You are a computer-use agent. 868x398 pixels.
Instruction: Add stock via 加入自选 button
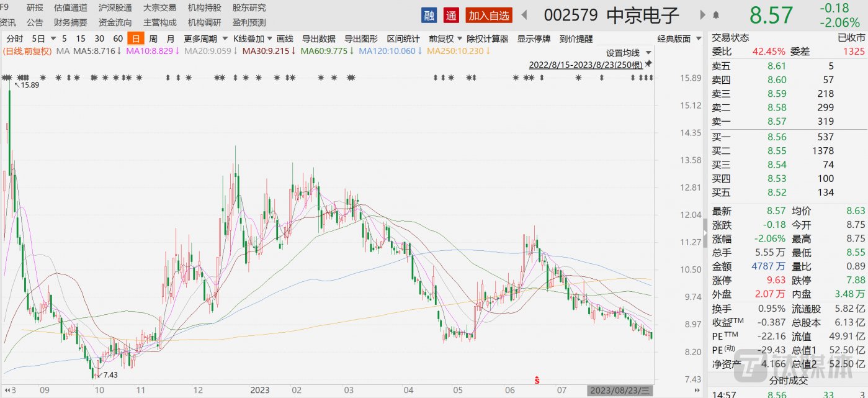(489, 15)
